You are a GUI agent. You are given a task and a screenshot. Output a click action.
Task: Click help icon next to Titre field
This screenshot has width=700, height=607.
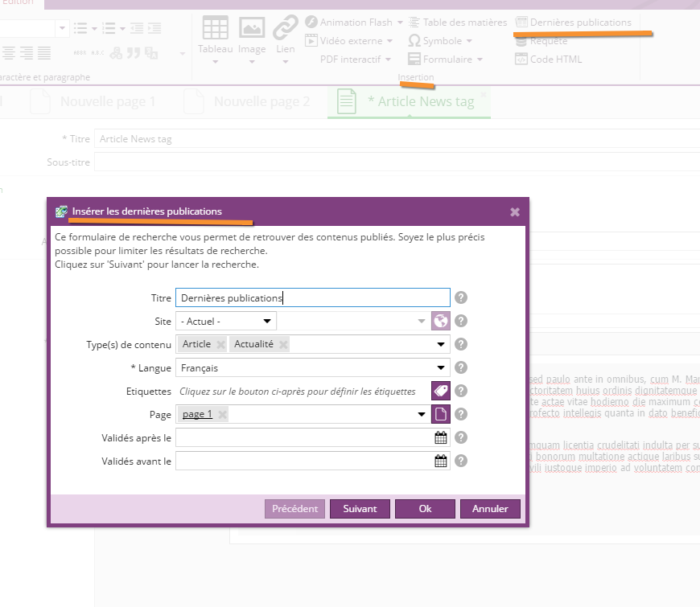(461, 297)
